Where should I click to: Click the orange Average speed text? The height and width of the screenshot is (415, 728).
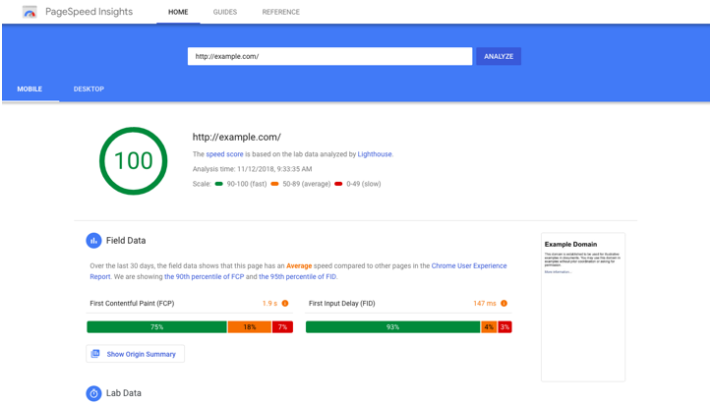299,266
